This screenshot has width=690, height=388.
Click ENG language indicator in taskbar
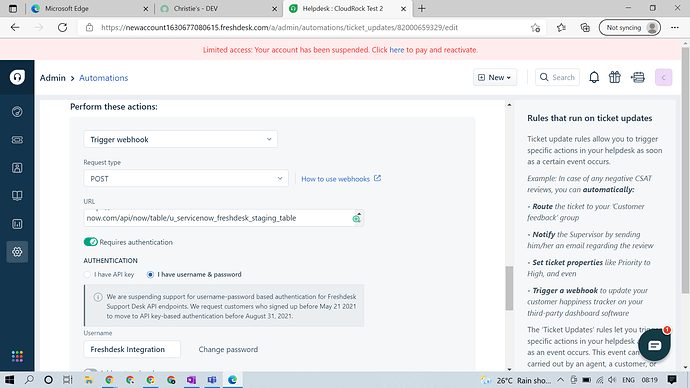pos(628,380)
